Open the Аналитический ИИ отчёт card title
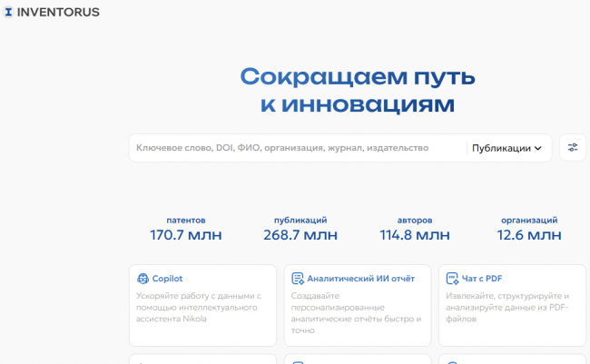This screenshot has height=364, width=590. 363,279
